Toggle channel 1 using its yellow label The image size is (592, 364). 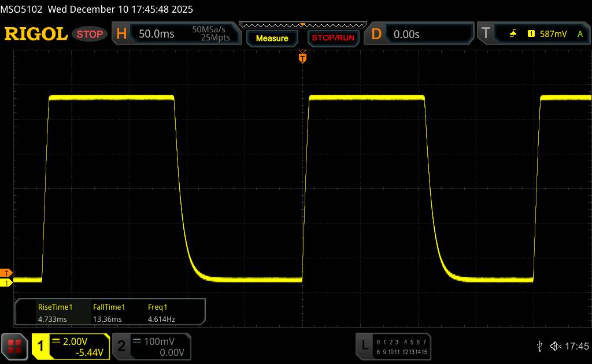[40, 346]
